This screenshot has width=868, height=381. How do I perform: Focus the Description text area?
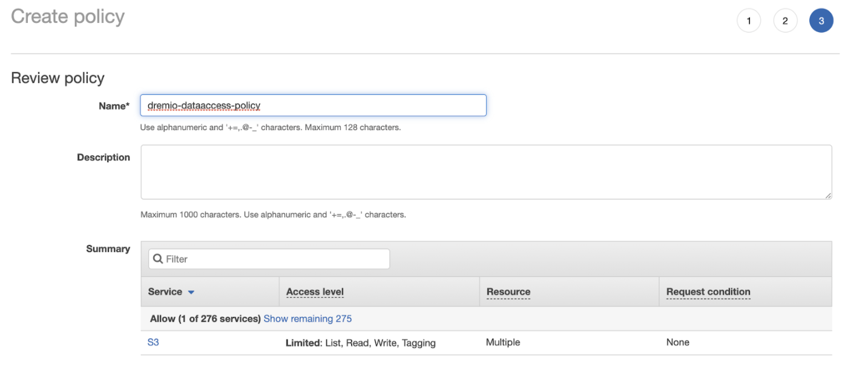click(x=485, y=172)
